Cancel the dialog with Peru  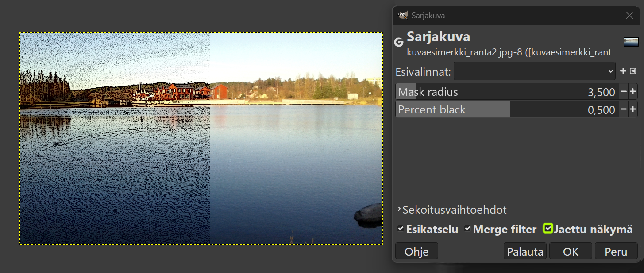click(616, 251)
